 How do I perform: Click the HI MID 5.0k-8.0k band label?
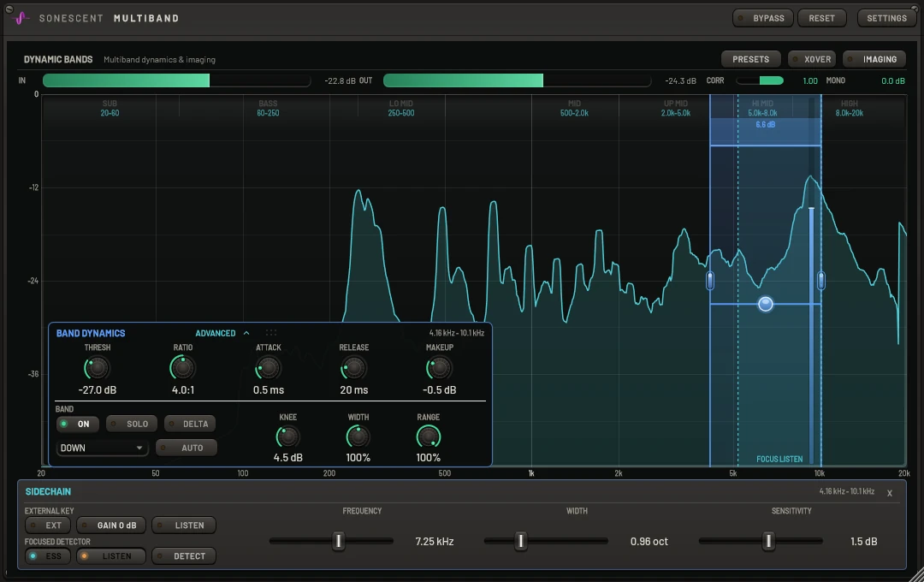762,108
